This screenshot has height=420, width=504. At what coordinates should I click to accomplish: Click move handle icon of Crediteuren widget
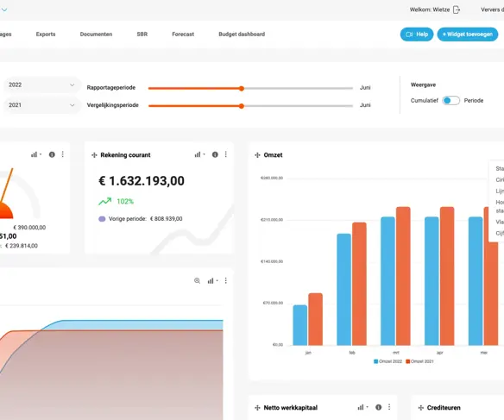[x=421, y=408]
